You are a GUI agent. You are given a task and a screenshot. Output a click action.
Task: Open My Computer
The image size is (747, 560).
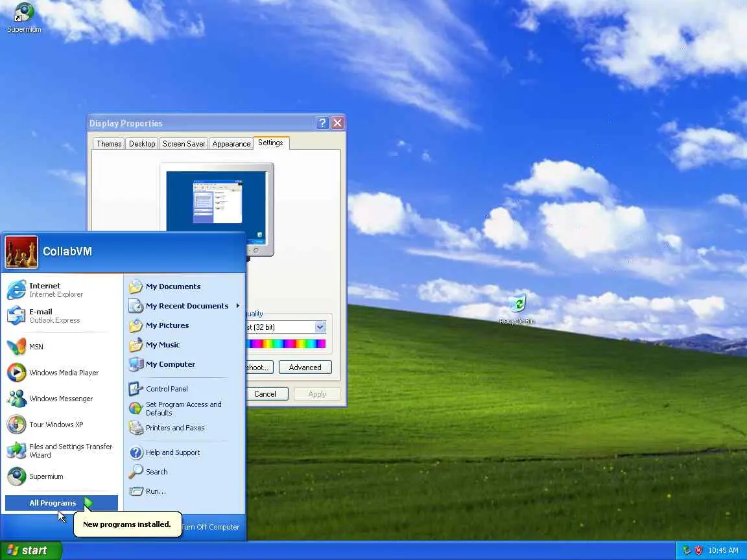pos(184,364)
